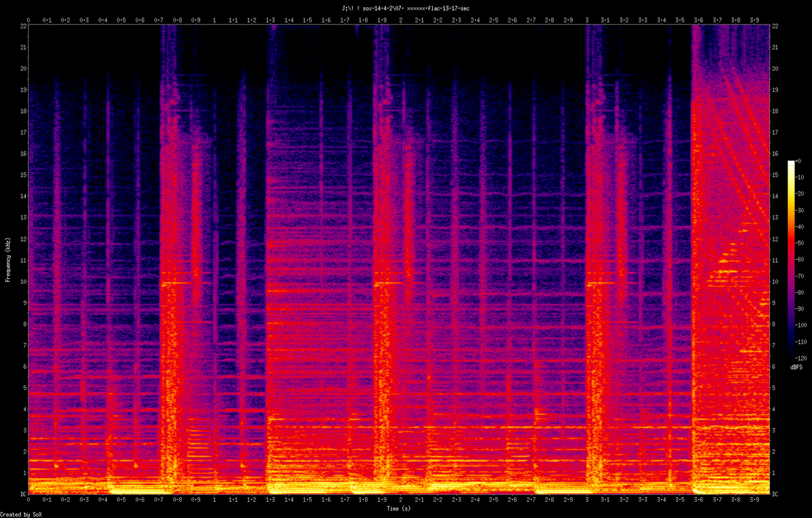This screenshot has width=812, height=518.
Task: Select the 'Time (s)' axis label
Action: 399,509
